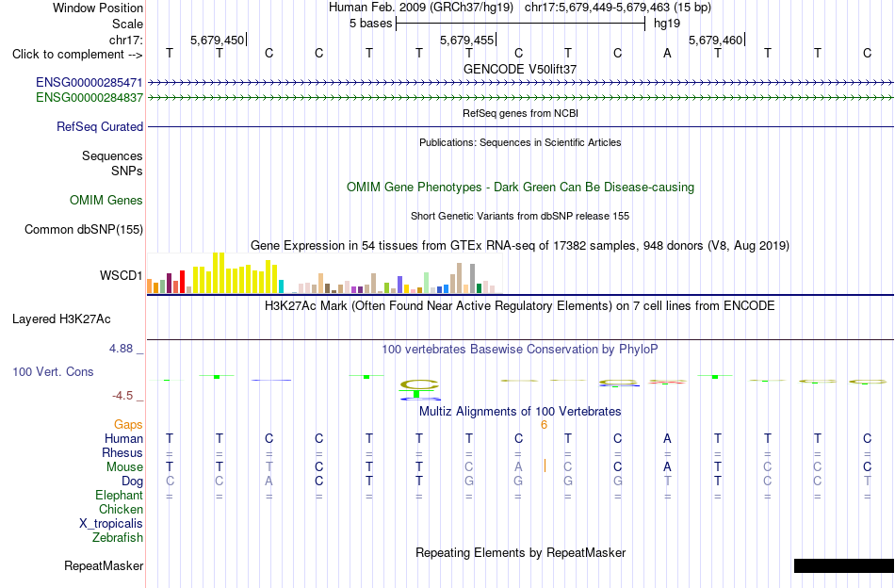The height and width of the screenshot is (588, 895).
Task: Select the Mouse species label
Action: tap(124, 467)
